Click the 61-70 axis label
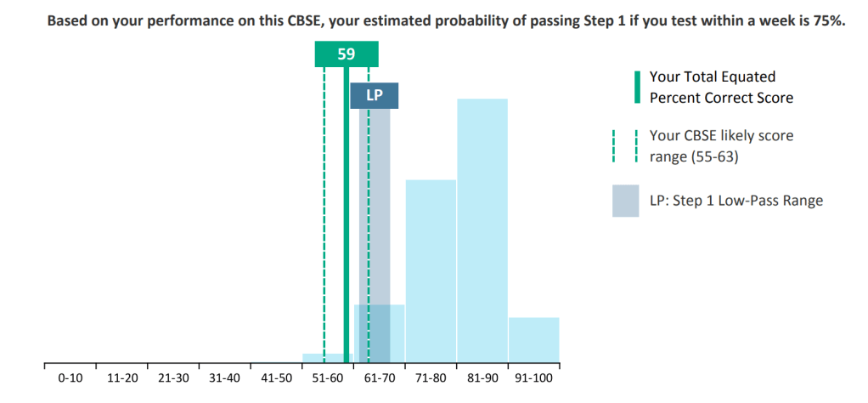Image resolution: width=868 pixels, height=403 pixels. (x=380, y=378)
